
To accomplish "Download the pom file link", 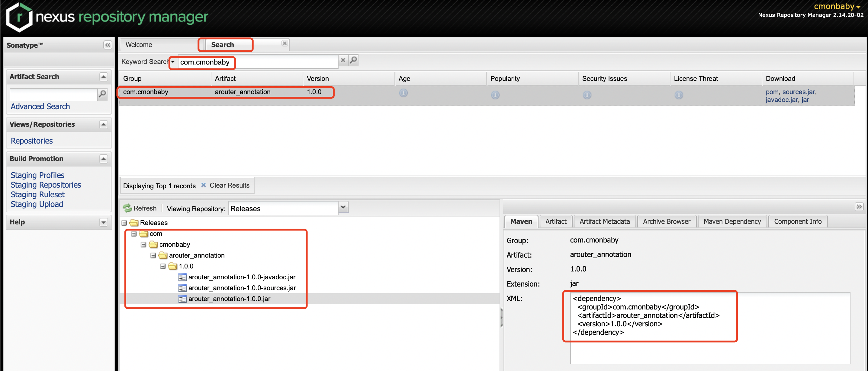I will click(772, 92).
